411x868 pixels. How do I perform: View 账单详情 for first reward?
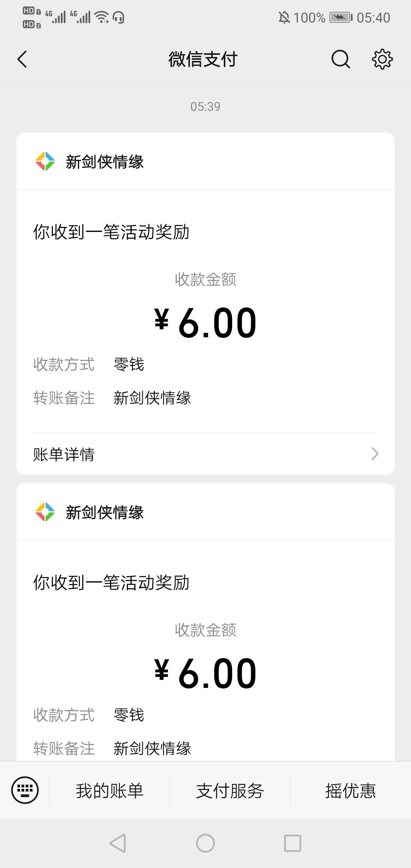coord(64,454)
